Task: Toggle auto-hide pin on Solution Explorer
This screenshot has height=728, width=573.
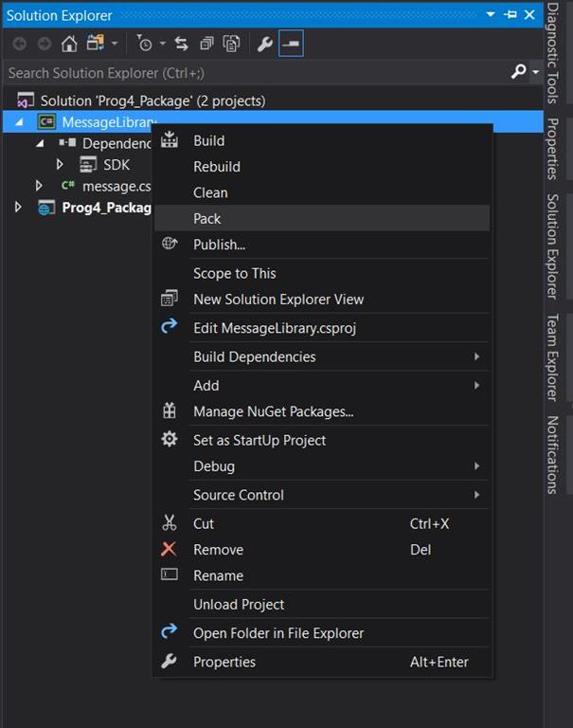Action: [x=510, y=15]
